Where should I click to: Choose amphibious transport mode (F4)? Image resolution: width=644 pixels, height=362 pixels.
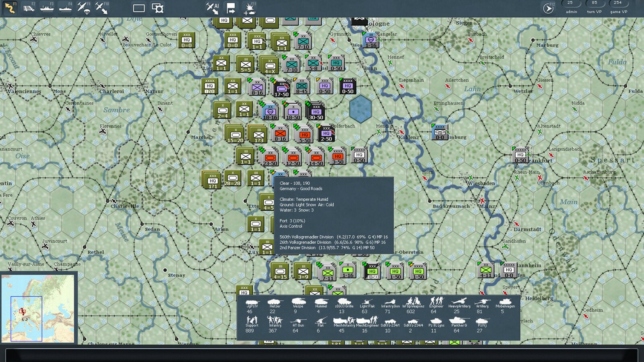pos(65,8)
